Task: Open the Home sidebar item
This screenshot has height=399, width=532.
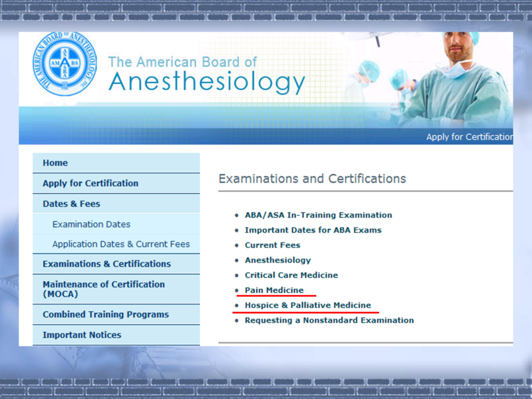Action: 55,163
